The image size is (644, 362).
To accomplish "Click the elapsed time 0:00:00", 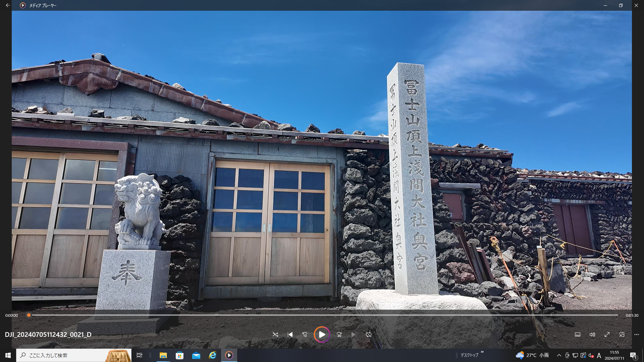I will pos(12,315).
